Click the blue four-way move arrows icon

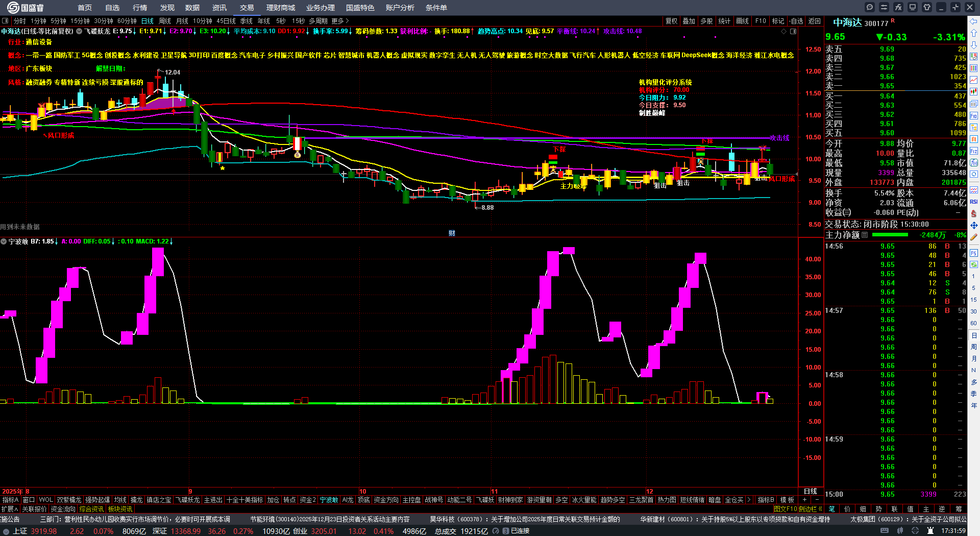[974, 225]
